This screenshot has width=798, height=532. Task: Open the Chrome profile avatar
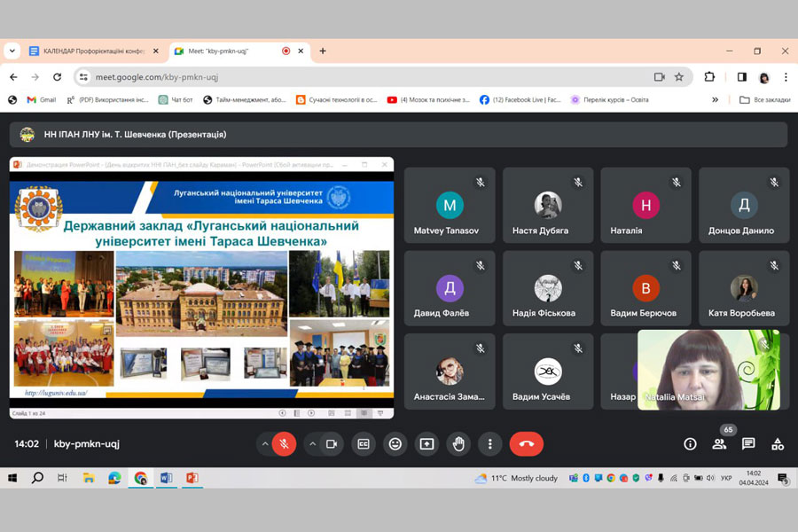coord(764,77)
